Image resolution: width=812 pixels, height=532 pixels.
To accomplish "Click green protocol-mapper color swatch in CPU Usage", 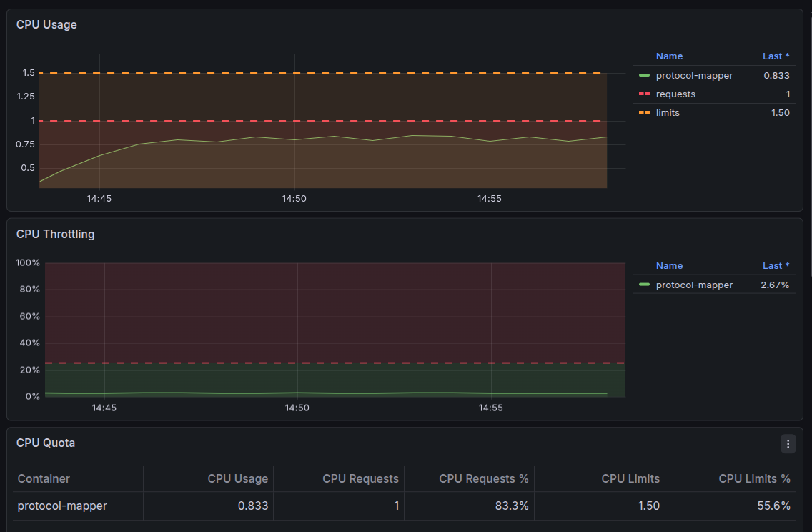I will [644, 76].
